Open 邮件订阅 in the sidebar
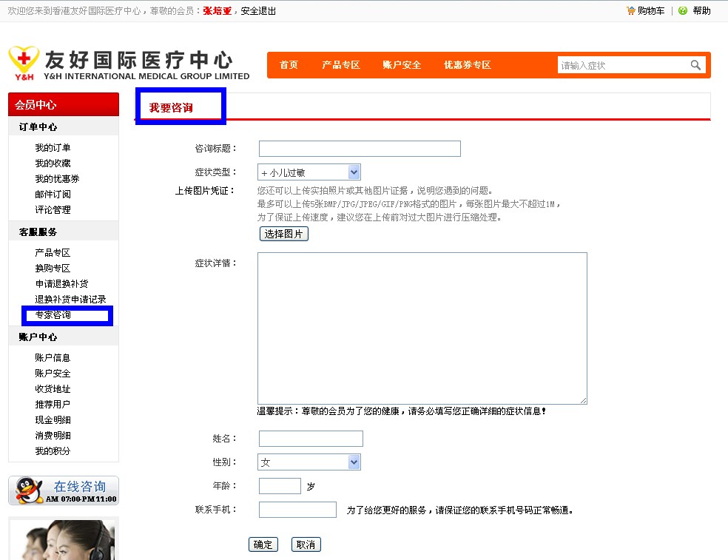 click(x=53, y=194)
